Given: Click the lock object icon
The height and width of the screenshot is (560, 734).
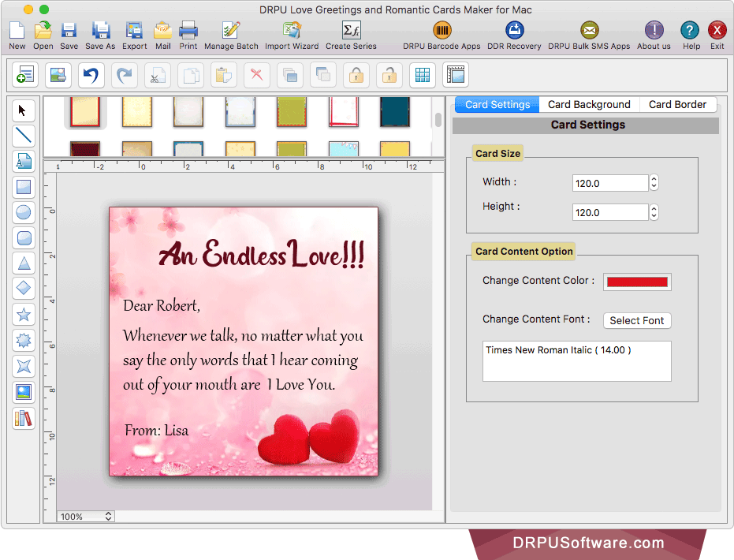Looking at the screenshot, I should click(x=356, y=74).
